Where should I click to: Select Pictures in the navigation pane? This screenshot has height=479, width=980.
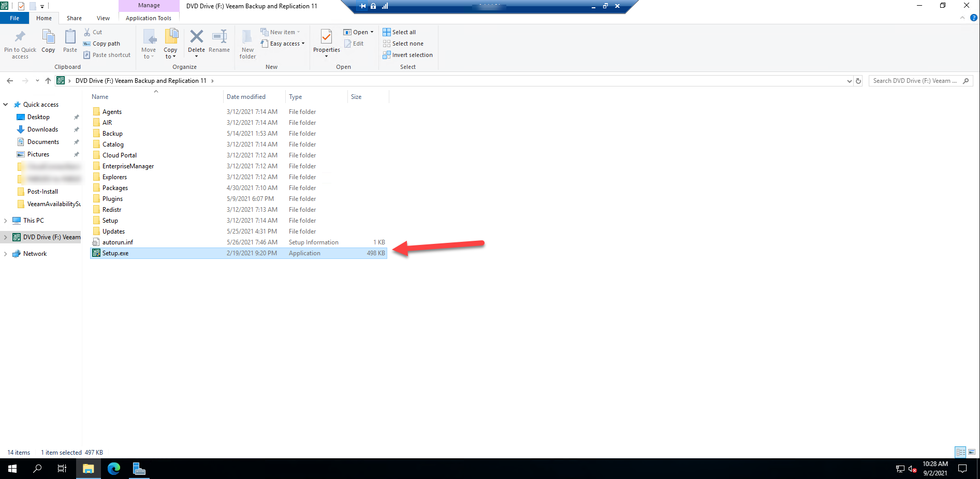pyautogui.click(x=38, y=154)
